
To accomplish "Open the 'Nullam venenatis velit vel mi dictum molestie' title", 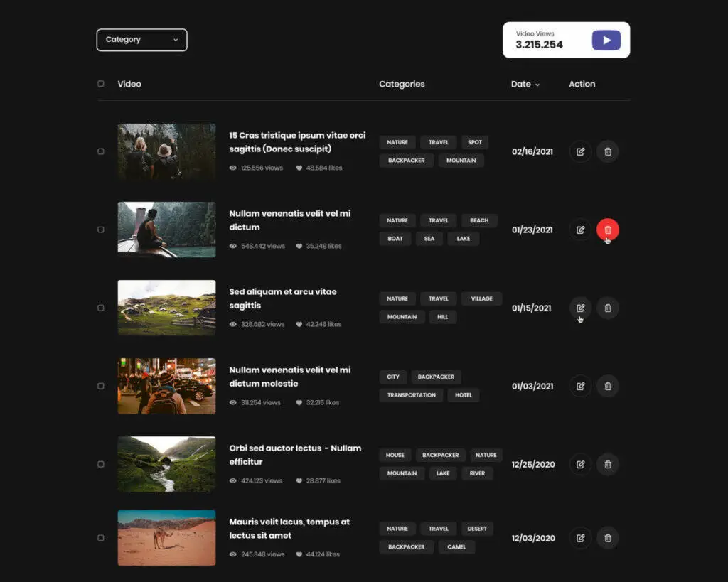I will 290,377.
